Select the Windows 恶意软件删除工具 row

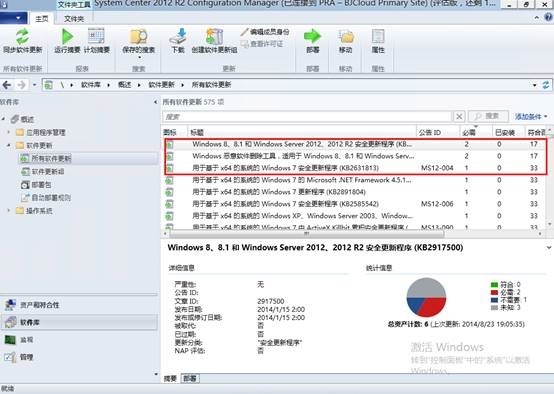(355, 156)
